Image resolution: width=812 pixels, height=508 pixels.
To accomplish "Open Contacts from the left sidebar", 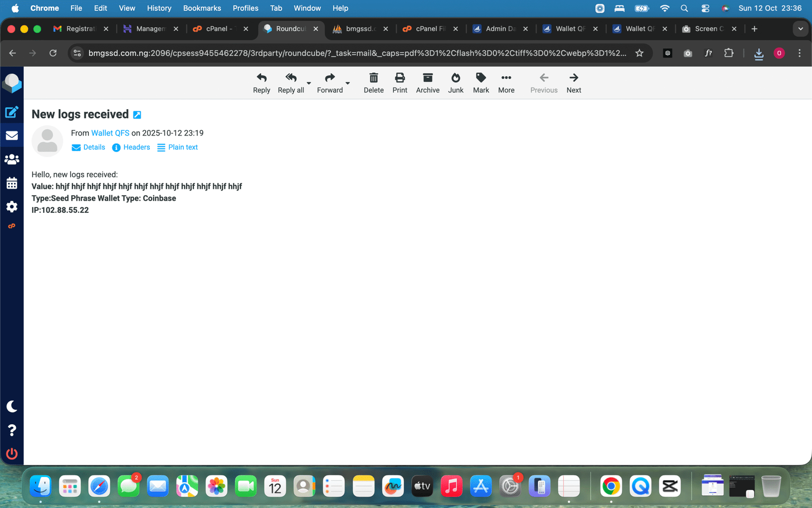I will tap(12, 160).
